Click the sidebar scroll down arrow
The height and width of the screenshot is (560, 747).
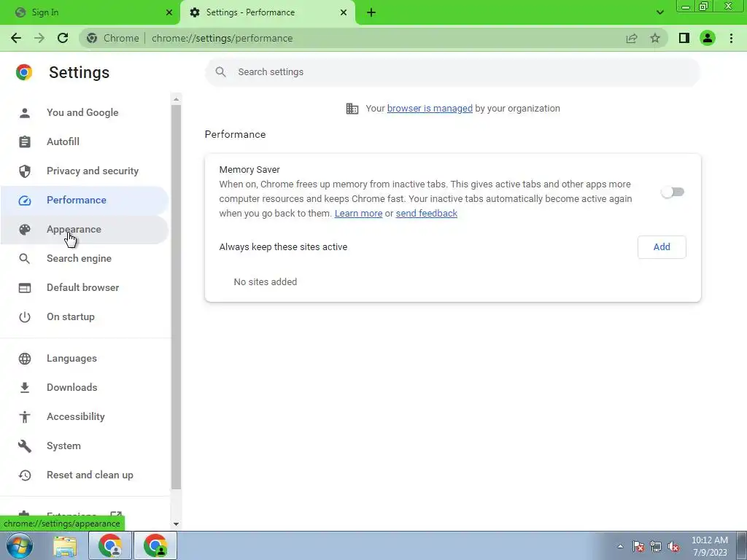[176, 524]
